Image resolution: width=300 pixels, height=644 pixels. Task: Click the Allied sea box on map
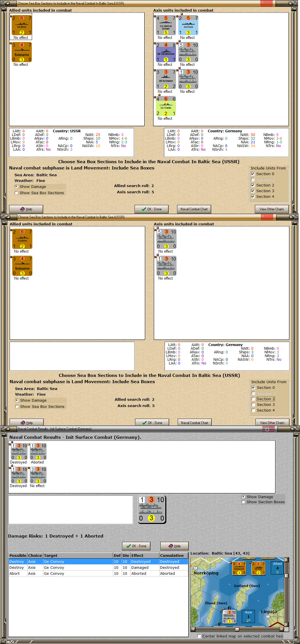coord(277,568)
